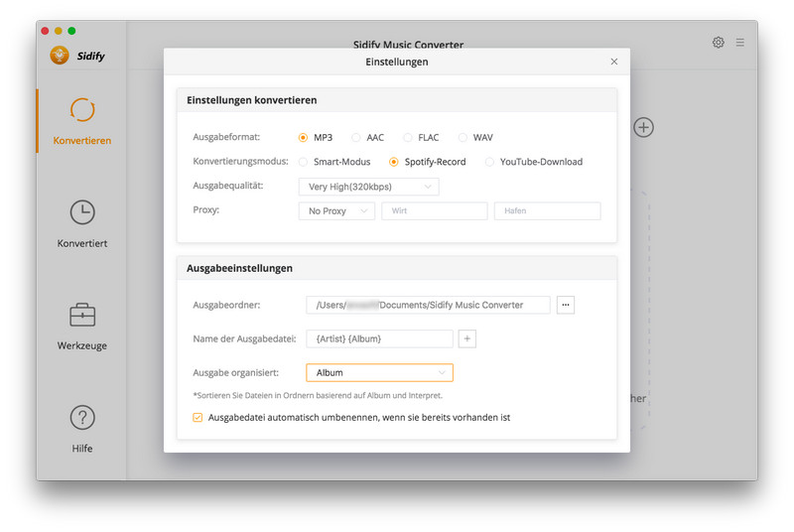This screenshot has height=532, width=794.
Task: Click the Sidify logo icon
Action: pyautogui.click(x=60, y=56)
